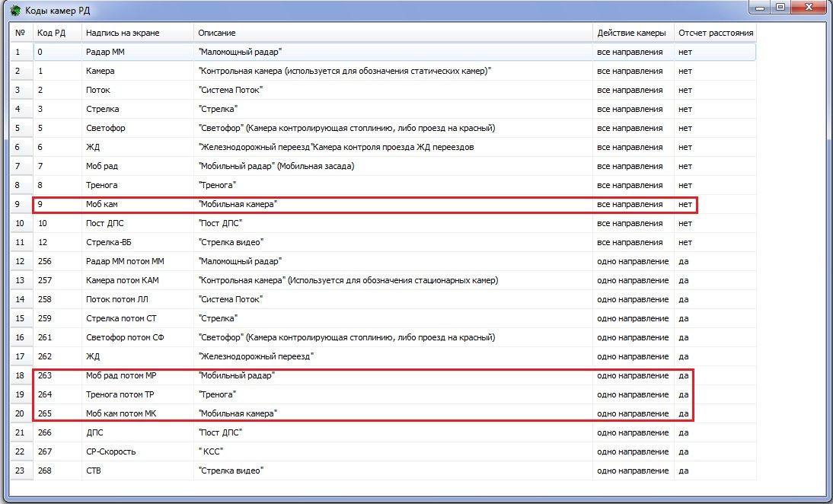Viewport: 833px width, 504px height.
Task: Click the Железнодорожный переезд description in row 6
Action: [x=336, y=147]
